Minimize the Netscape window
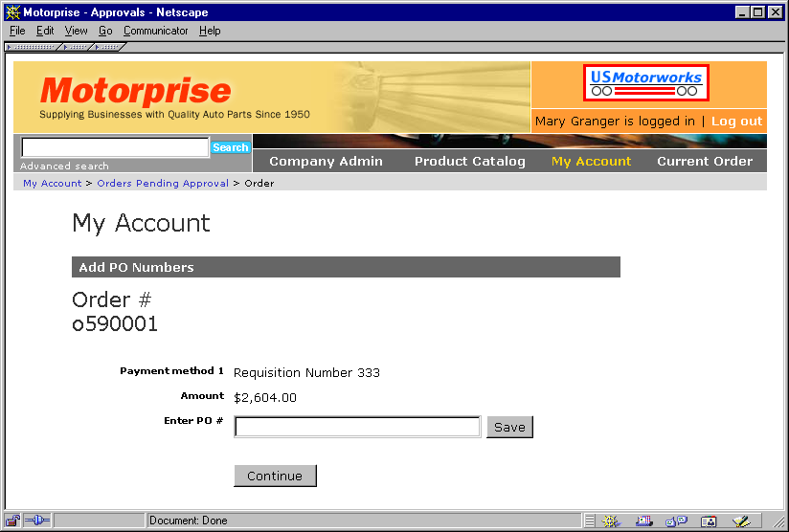789x532 pixels. (x=742, y=12)
